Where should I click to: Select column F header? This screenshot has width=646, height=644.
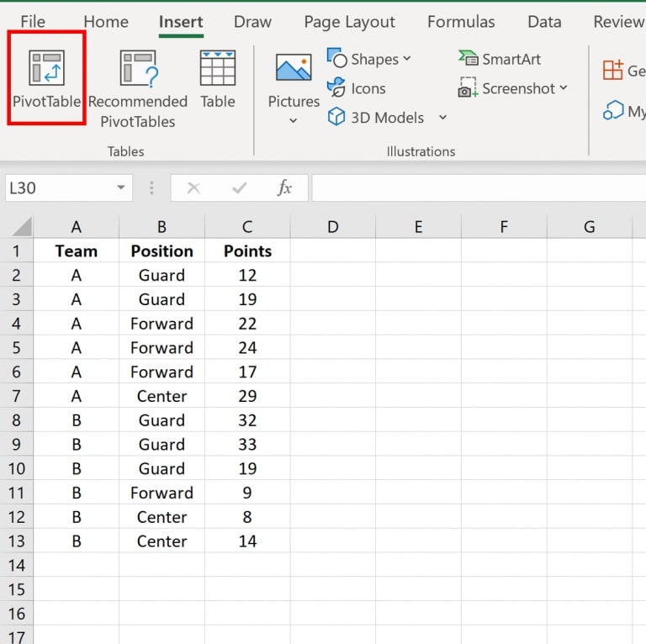click(x=504, y=226)
